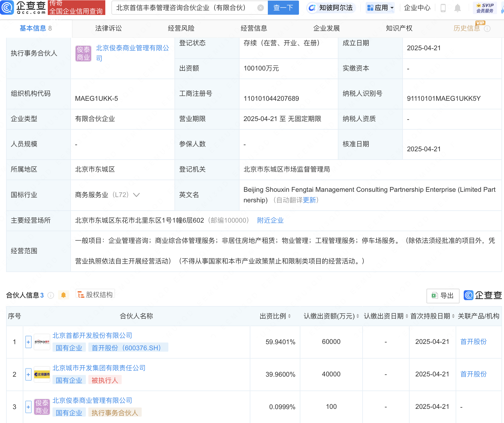Screen dimensions: 504x423
Task: Expand 商务服务业 (L72) industry chevron
Action: click(136, 195)
